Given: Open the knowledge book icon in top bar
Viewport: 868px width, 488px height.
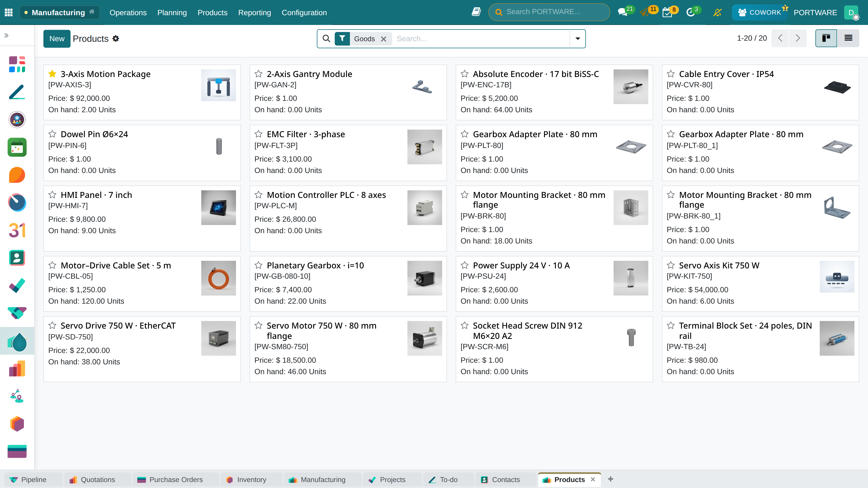Looking at the screenshot, I should 476,12.
